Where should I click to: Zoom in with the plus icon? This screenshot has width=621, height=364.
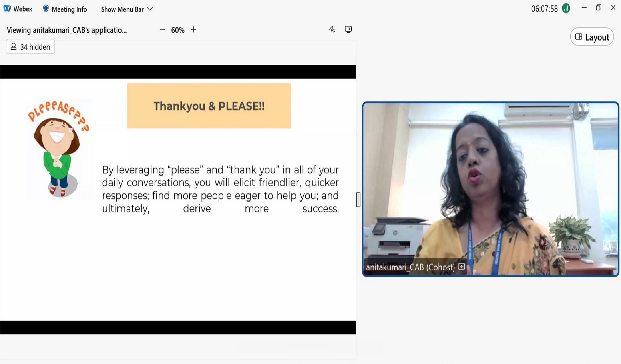point(193,30)
